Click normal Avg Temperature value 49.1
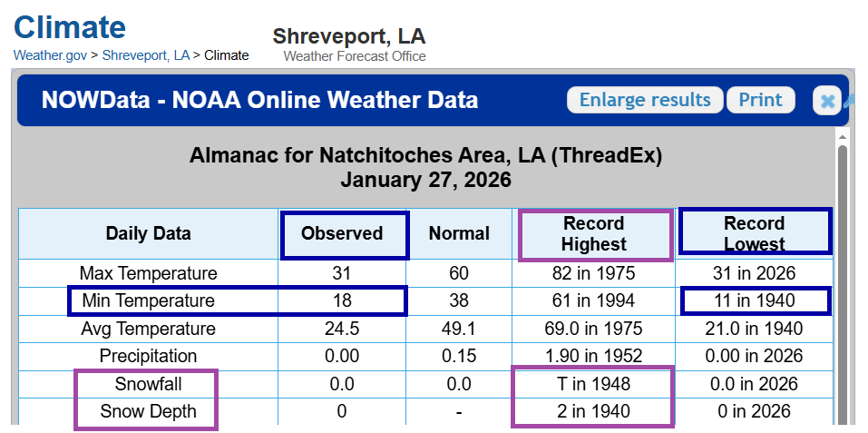Viewport: 868px width, 433px height. [459, 329]
